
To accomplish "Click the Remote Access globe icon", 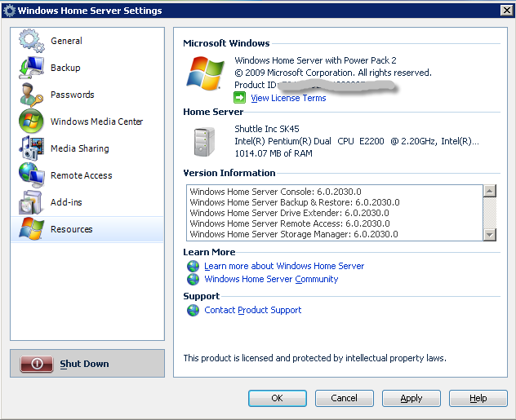I will click(31, 175).
